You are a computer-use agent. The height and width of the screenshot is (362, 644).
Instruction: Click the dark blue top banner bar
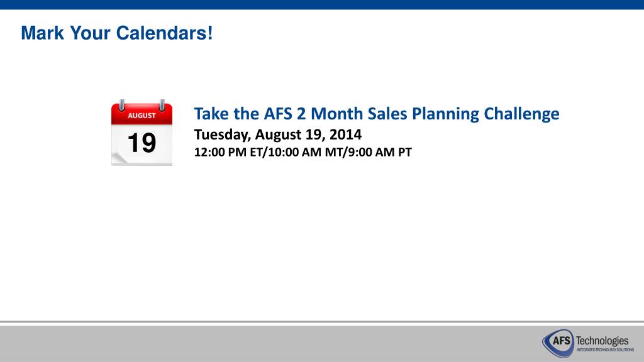point(322,4)
